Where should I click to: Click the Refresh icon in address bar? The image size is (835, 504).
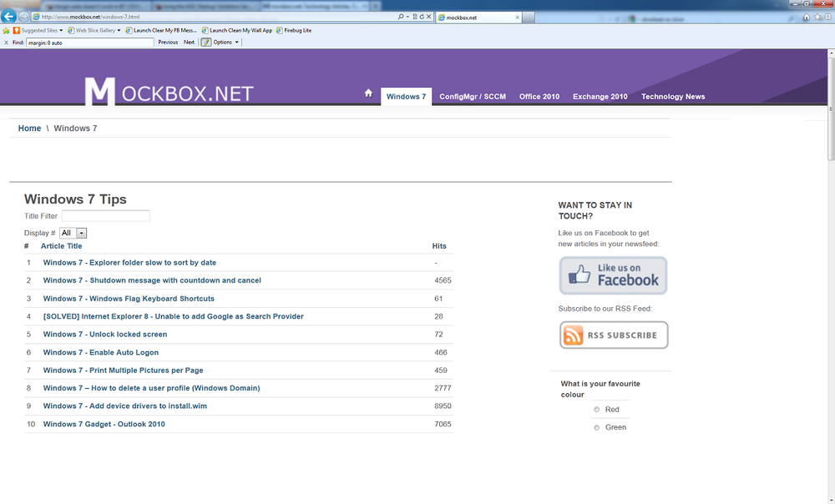(x=421, y=17)
